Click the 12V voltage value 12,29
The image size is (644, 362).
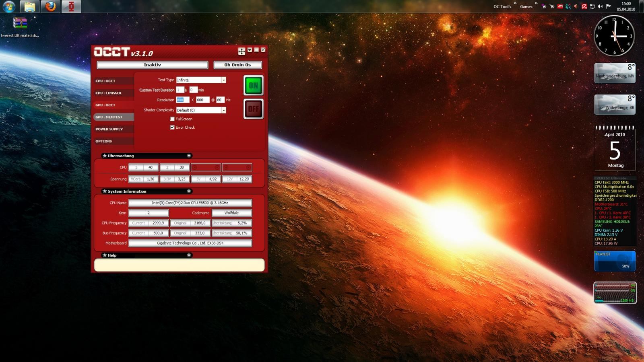click(244, 179)
